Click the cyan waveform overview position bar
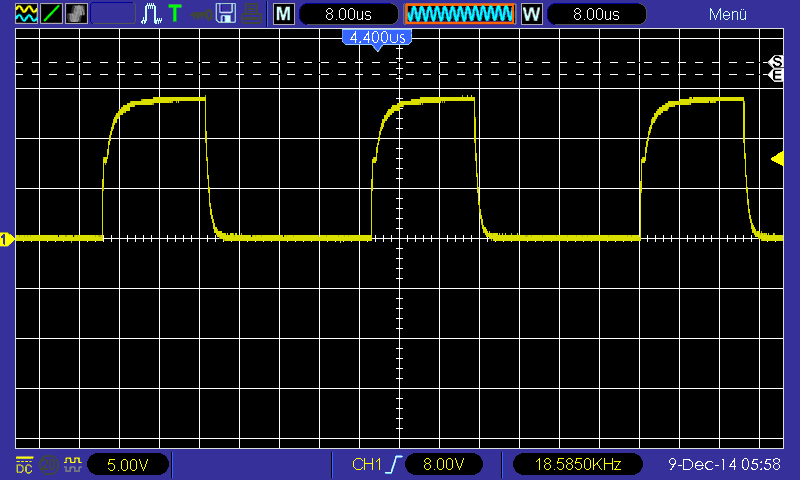This screenshot has height=480, width=800. pos(459,14)
